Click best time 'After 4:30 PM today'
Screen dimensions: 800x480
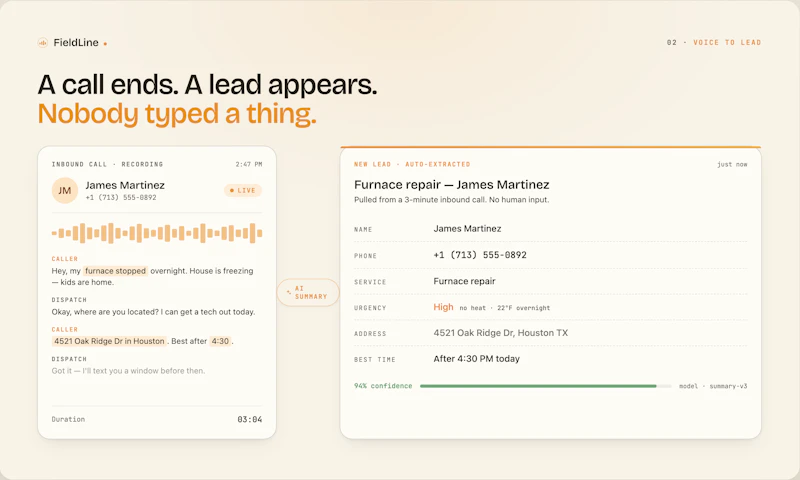click(x=477, y=359)
